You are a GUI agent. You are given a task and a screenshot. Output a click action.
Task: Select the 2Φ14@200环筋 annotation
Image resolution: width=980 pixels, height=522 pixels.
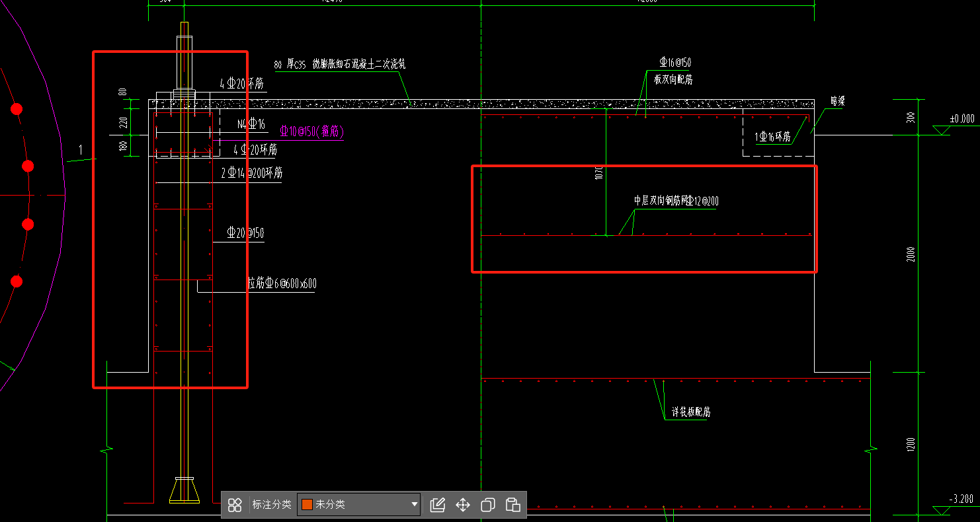(252, 173)
